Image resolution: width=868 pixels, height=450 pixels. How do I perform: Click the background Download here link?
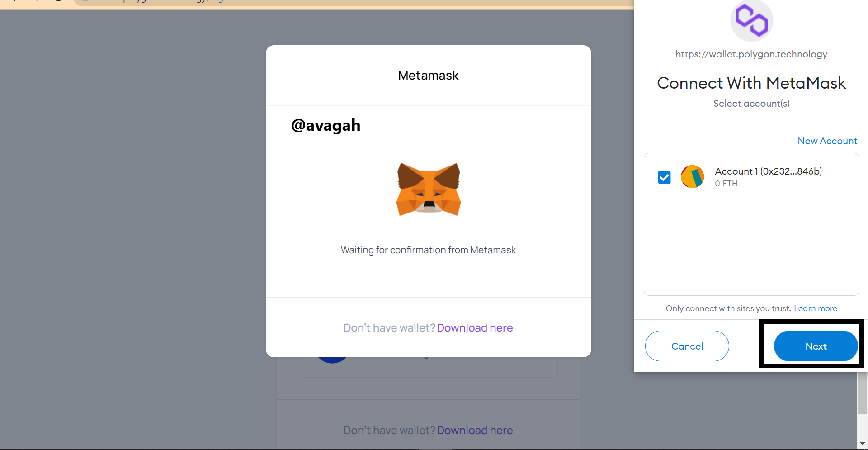(x=475, y=431)
